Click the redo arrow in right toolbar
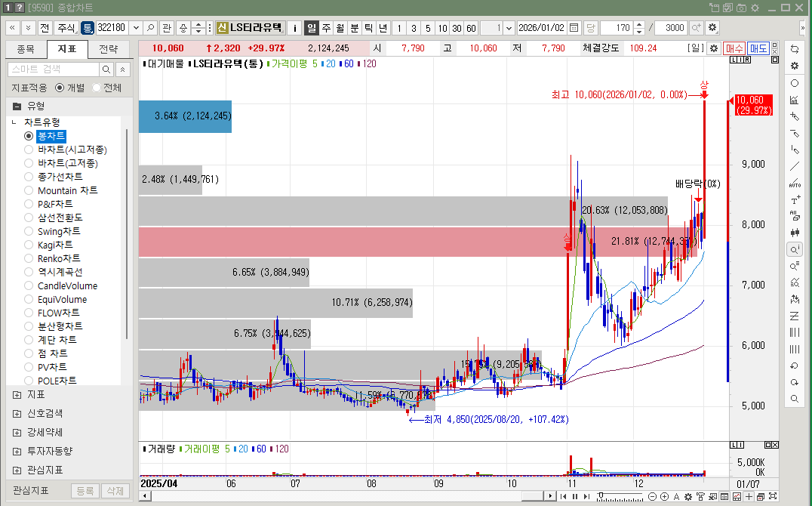Viewport: 812px width, 506px height. (795, 382)
